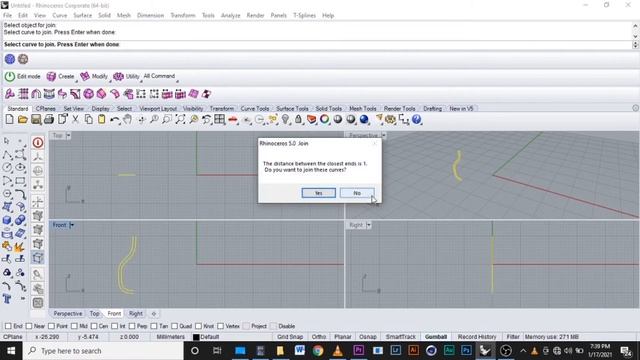Open the Curve menu

point(60,15)
